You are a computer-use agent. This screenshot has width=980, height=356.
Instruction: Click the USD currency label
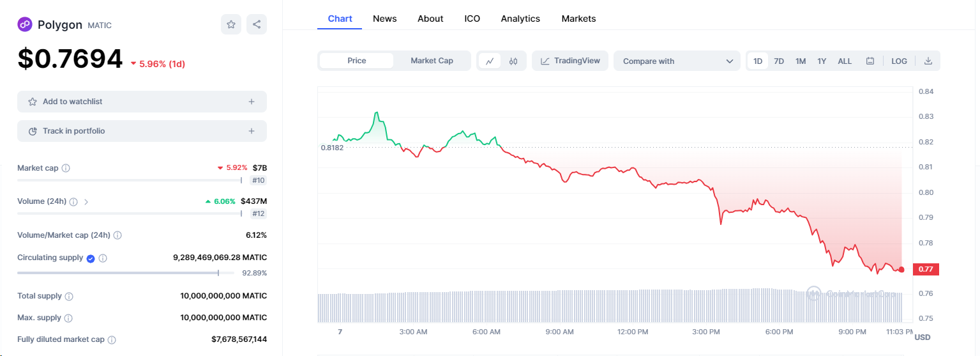pyautogui.click(x=923, y=337)
